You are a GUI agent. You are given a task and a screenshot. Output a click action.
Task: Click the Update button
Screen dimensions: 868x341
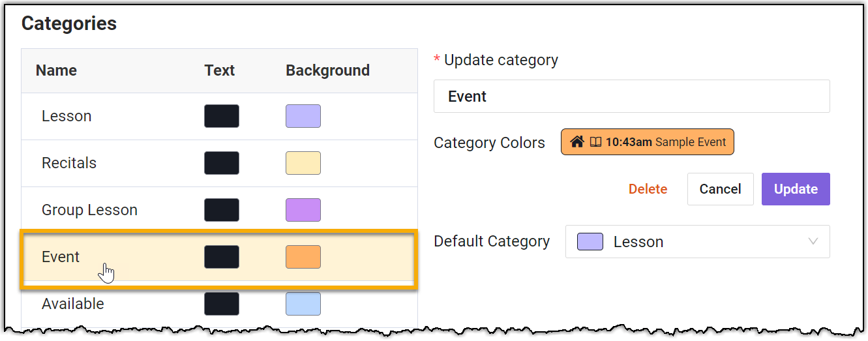[x=795, y=189]
